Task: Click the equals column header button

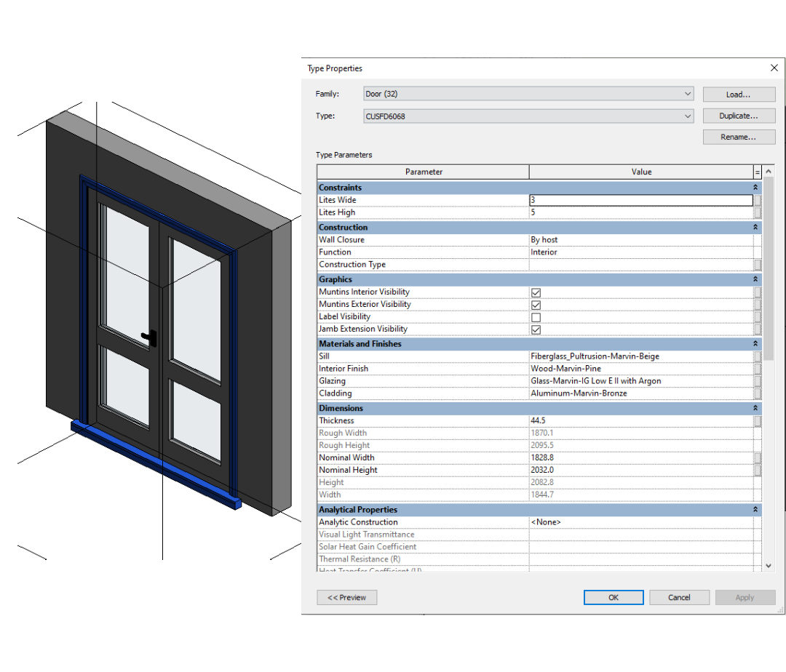Action: click(758, 172)
